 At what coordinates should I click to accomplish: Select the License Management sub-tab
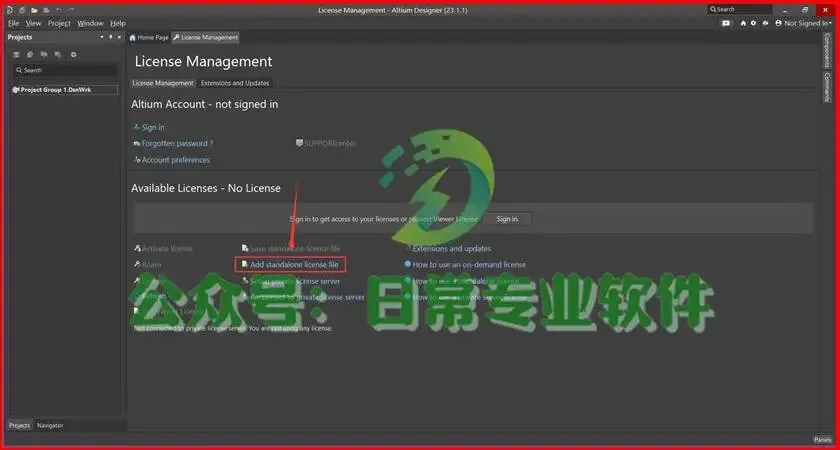[163, 83]
